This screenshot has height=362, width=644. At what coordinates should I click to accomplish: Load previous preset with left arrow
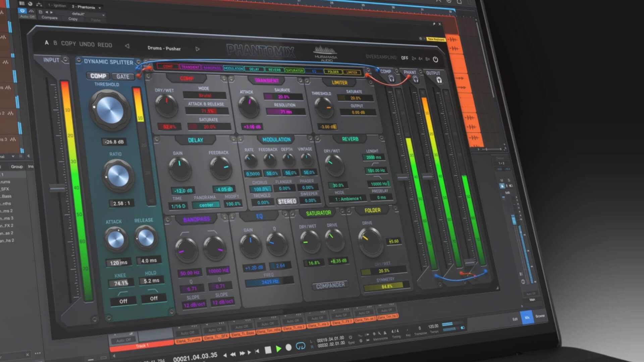tap(127, 46)
